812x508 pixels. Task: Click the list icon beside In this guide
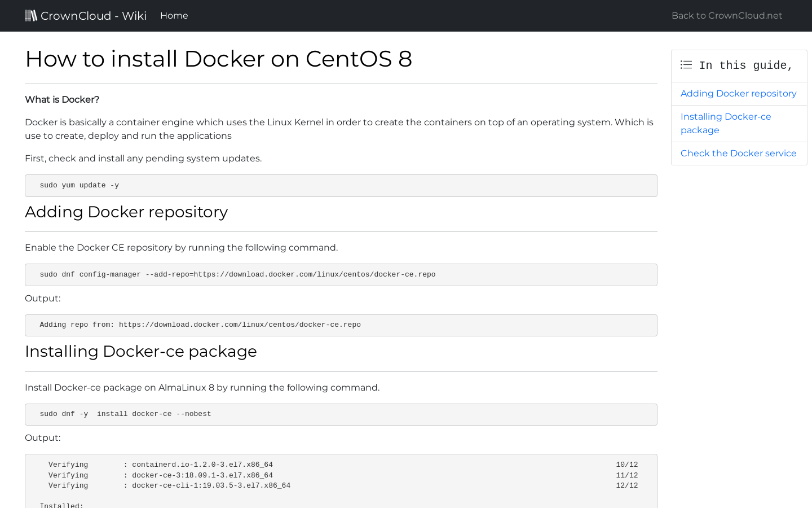click(686, 65)
